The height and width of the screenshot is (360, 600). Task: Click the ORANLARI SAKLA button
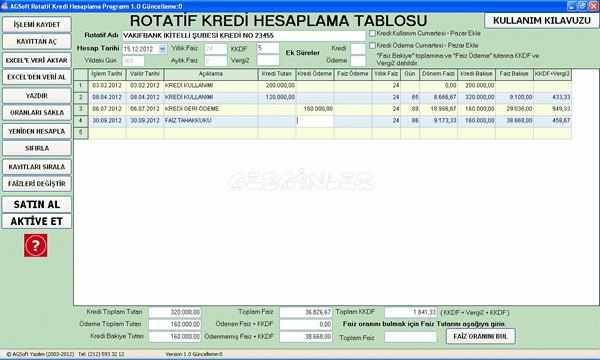pos(37,112)
